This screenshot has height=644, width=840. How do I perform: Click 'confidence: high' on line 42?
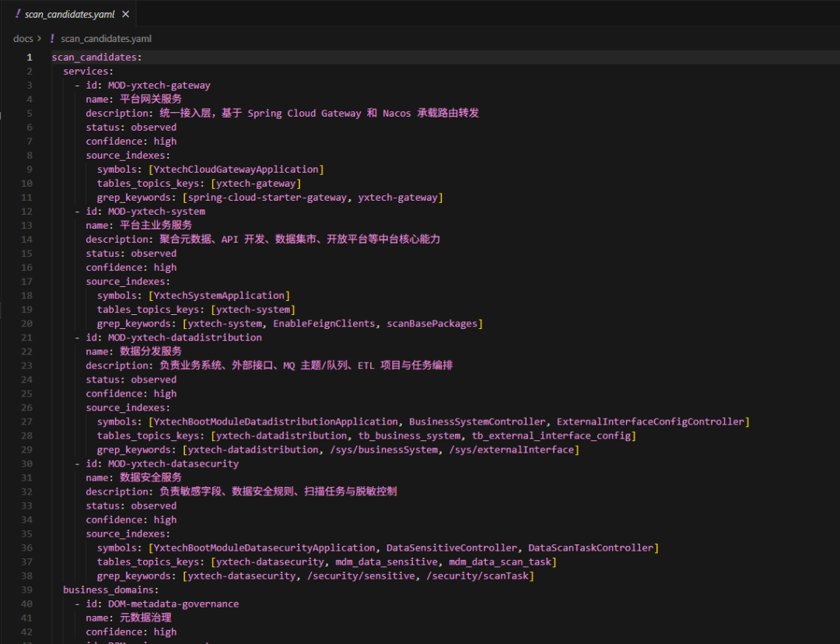pos(131,632)
